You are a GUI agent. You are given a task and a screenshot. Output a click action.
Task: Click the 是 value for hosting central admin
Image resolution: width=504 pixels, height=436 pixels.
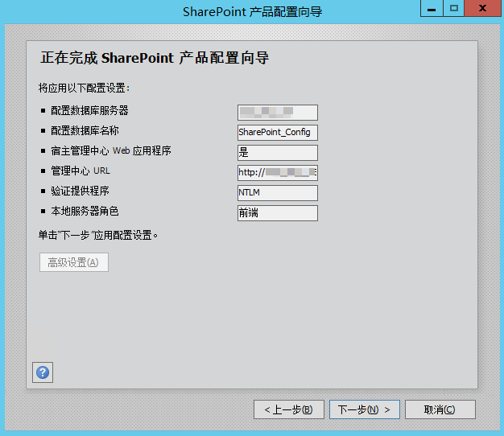(x=278, y=153)
